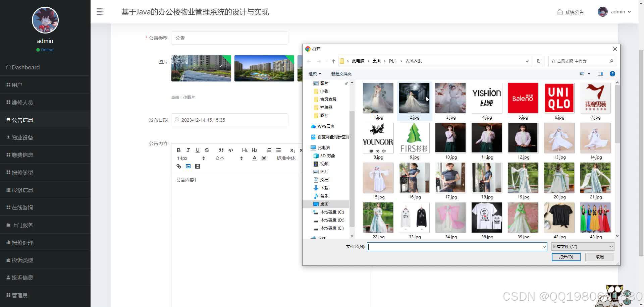Open the code block tool in the editor

(230, 150)
